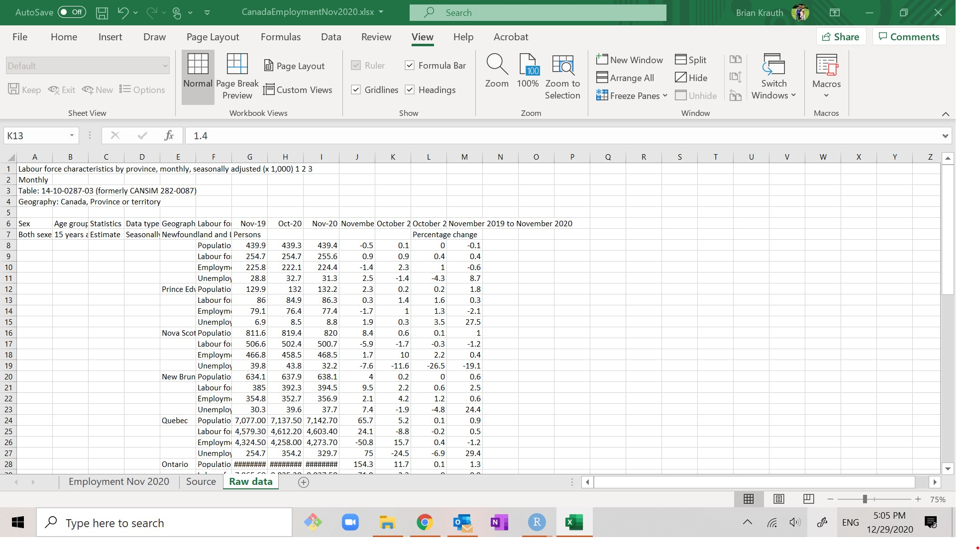Disable the Headings checkbox
Image resolution: width=980 pixels, height=550 pixels.
click(x=410, y=90)
